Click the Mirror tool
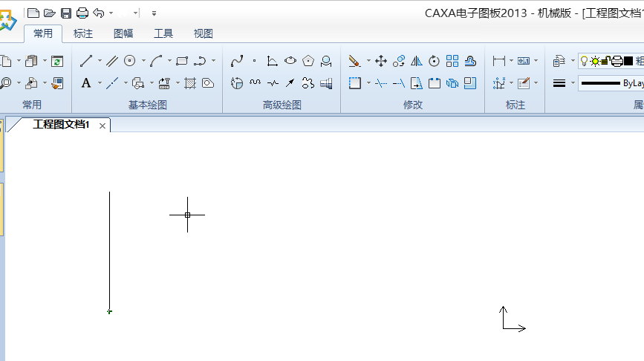This screenshot has height=361, width=644. [x=417, y=61]
